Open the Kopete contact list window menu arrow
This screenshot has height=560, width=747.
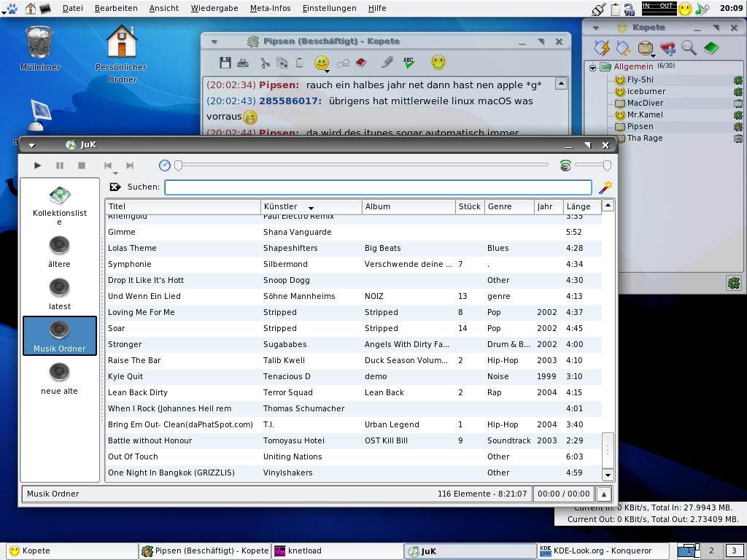tap(595, 28)
